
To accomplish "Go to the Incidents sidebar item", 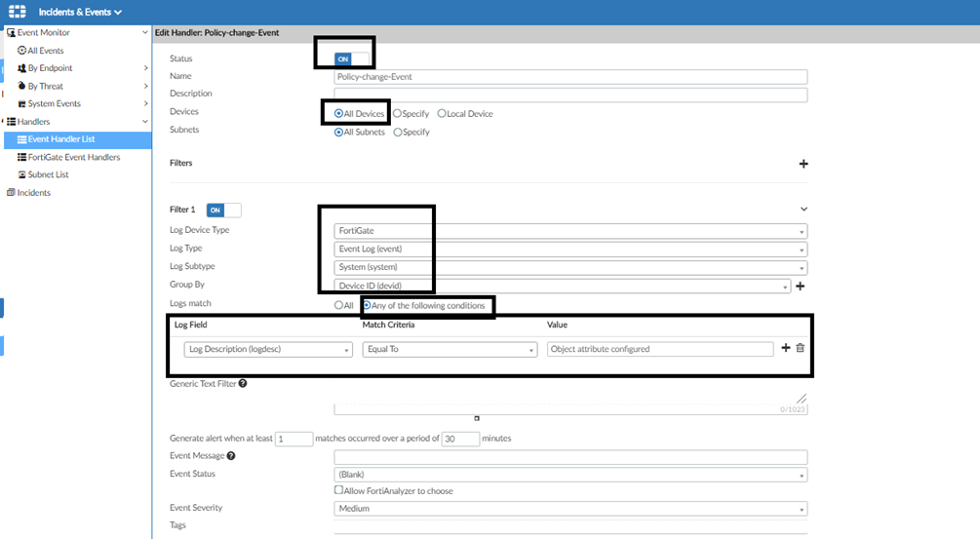I will click(33, 193).
